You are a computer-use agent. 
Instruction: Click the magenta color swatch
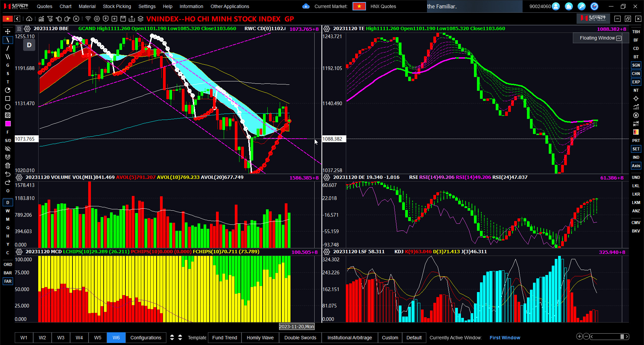[x=8, y=124]
